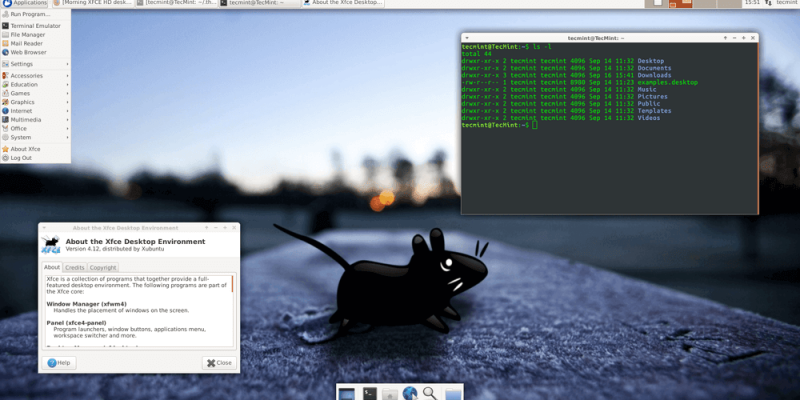Shade the terminal window with up-arrow button

[x=725, y=38]
